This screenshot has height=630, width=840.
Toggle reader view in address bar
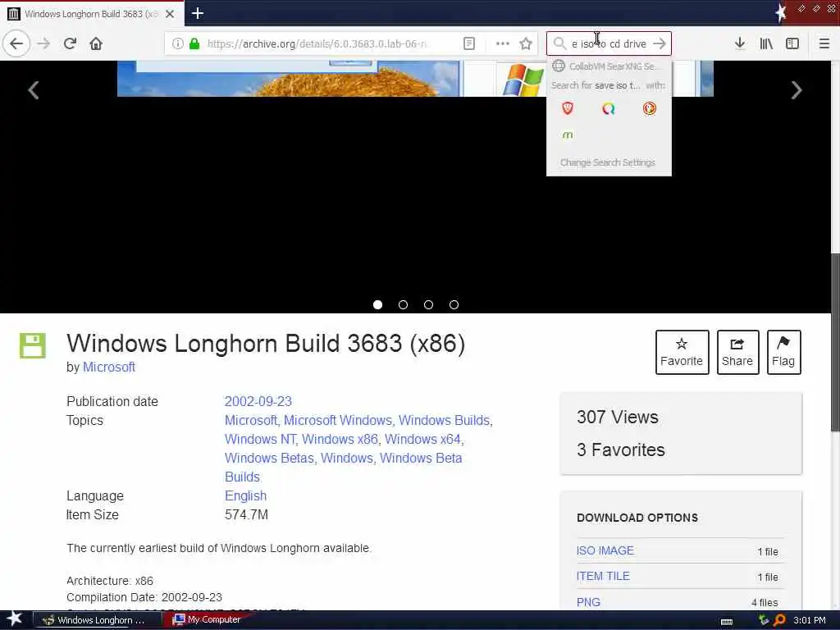click(468, 43)
